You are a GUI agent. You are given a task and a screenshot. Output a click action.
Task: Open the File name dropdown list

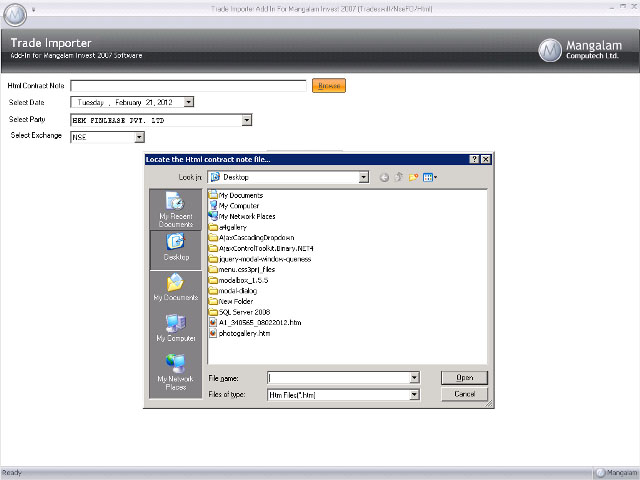(413, 378)
